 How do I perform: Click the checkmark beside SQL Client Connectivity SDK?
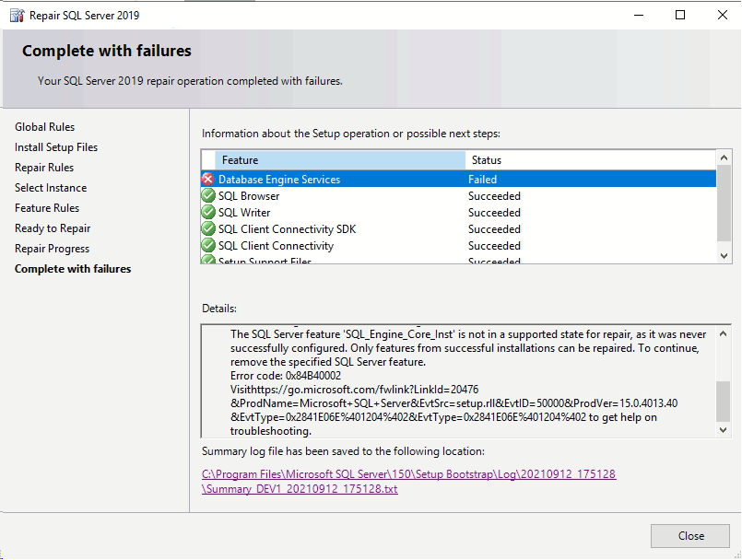[208, 228]
